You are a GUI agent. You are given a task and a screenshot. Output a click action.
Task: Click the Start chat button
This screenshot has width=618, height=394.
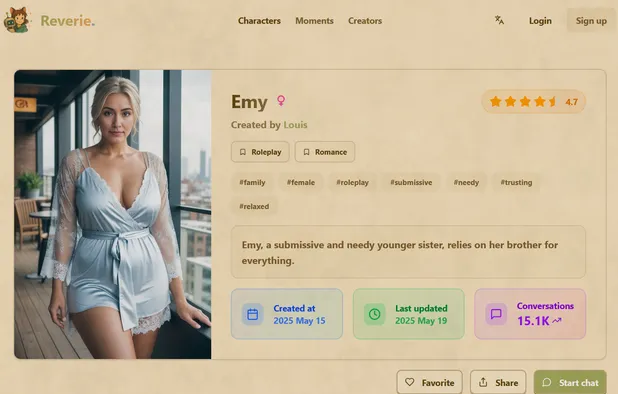pyautogui.click(x=570, y=382)
